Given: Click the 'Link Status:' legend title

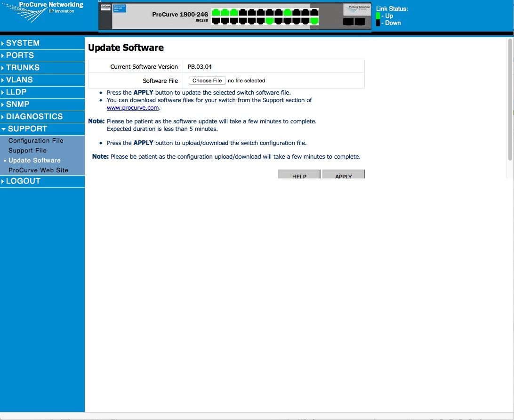Looking at the screenshot, I should pos(392,9).
